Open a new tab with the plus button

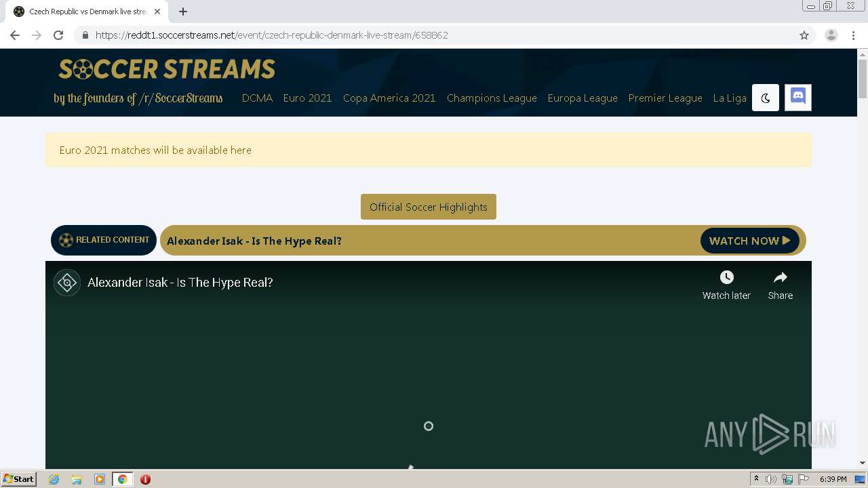[183, 12]
